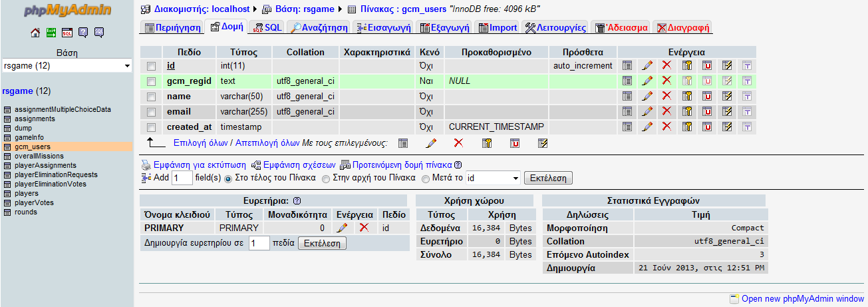868x307 pixels.
Task: Click the Διαγραφή tab
Action: (x=682, y=27)
